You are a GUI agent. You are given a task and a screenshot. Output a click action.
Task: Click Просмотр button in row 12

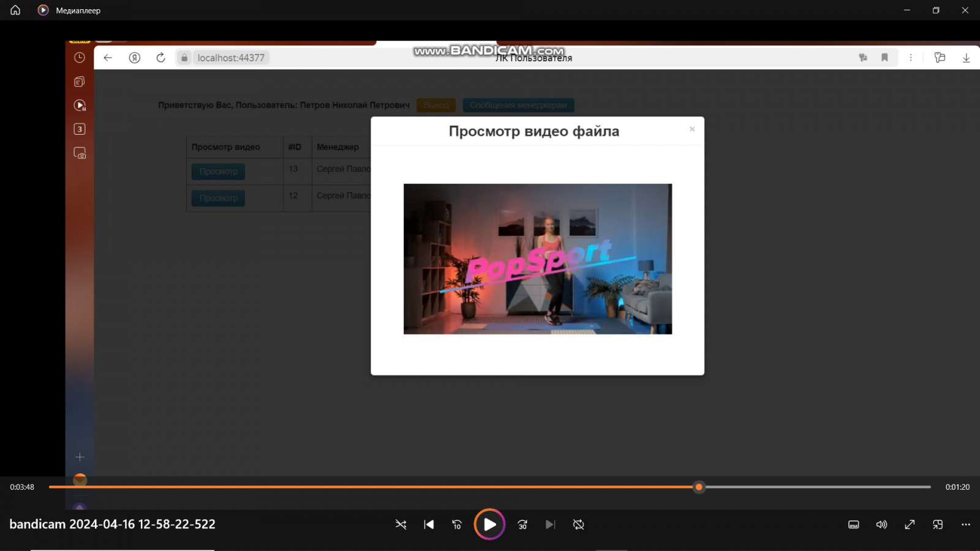point(219,198)
